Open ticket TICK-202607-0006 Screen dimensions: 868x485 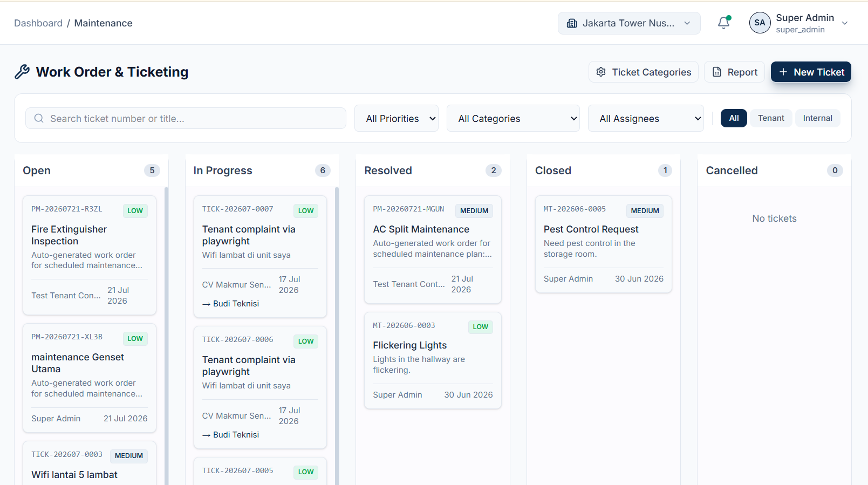(260, 387)
